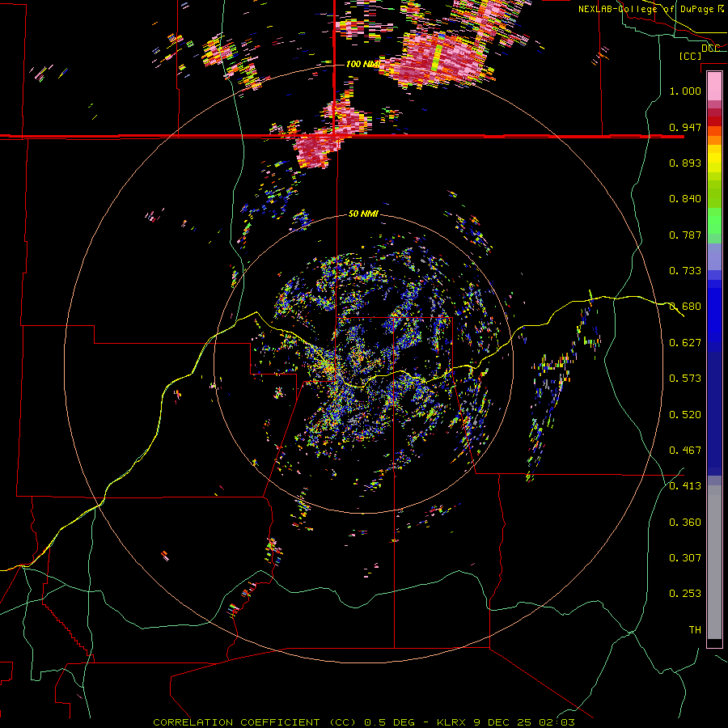Select the 0.360 scale value
The height and width of the screenshot is (728, 728).
pos(685,522)
